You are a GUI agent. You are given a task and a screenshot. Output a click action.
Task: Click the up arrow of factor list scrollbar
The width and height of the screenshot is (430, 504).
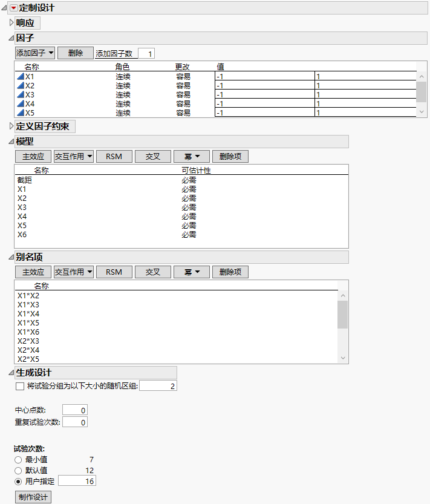(x=422, y=76)
